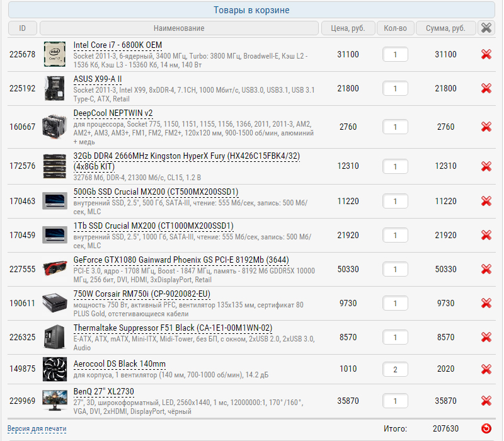Click quantity field for DeepCool NEPTWIN v2
Screen dimensions: 504x441
395,127
